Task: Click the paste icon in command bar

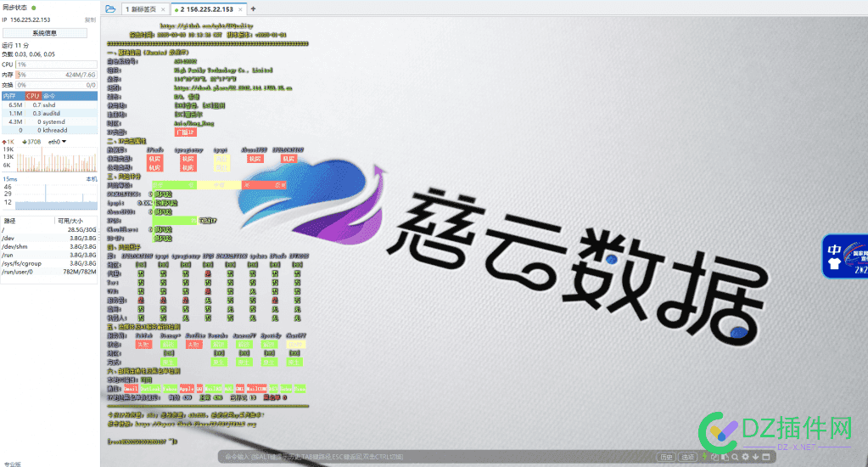Action: click(725, 457)
